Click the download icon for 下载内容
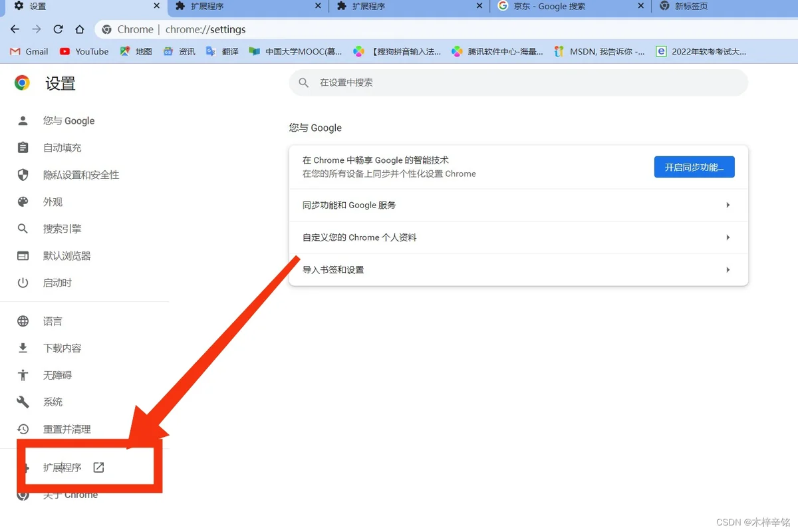 [23, 348]
